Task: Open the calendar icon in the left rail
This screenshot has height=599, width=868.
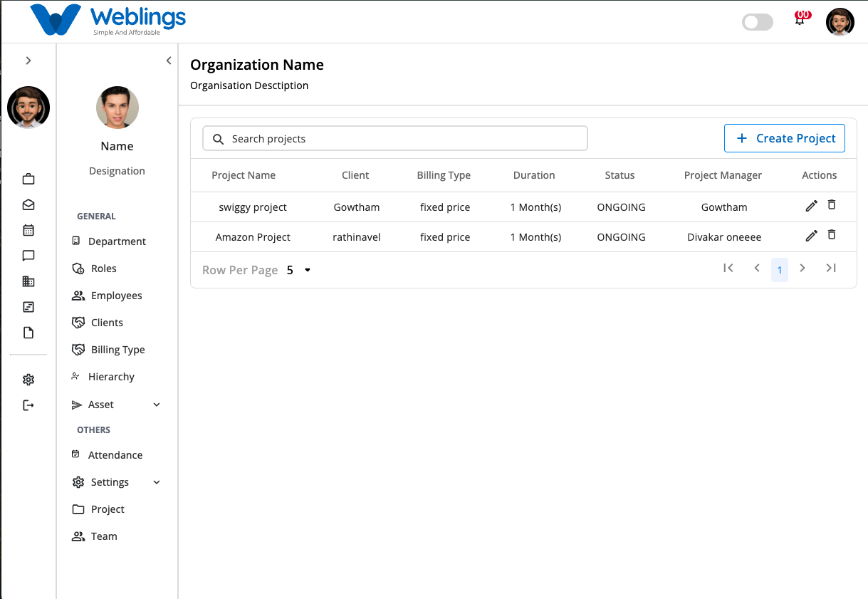Action: click(x=28, y=230)
